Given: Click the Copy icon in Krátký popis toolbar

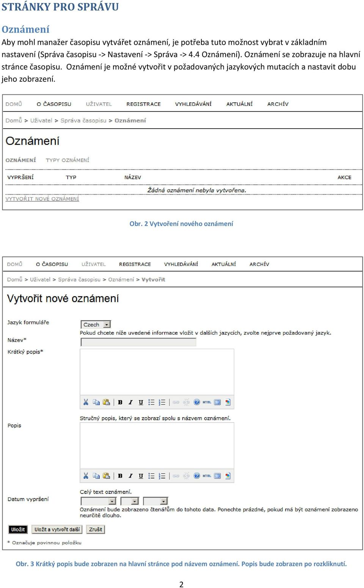Looking at the screenshot, I should coord(96,402).
